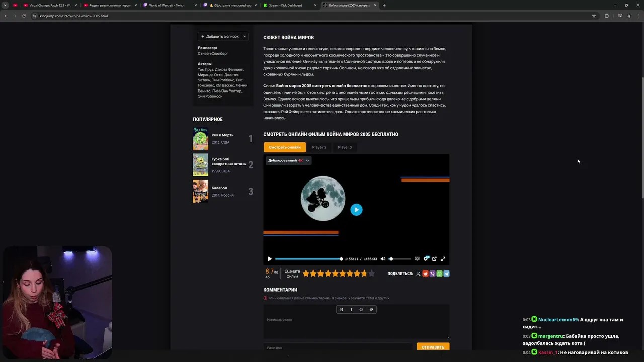Play the video from the control bar
This screenshot has height=362, width=644.
[270, 259]
